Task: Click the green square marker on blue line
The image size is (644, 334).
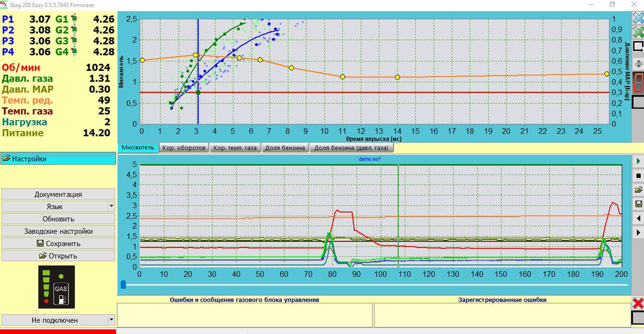Action: click(x=198, y=93)
